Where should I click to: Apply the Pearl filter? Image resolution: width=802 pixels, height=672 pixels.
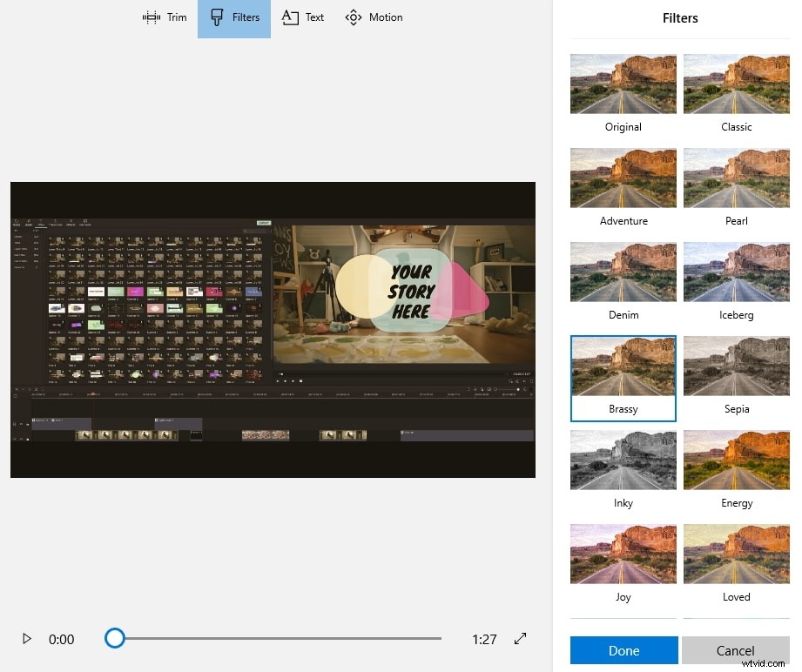pyautogui.click(x=736, y=178)
